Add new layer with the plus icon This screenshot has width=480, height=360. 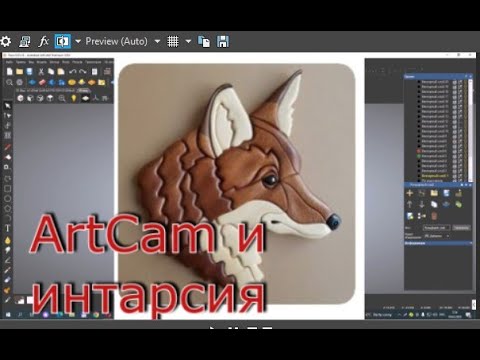(x=410, y=193)
